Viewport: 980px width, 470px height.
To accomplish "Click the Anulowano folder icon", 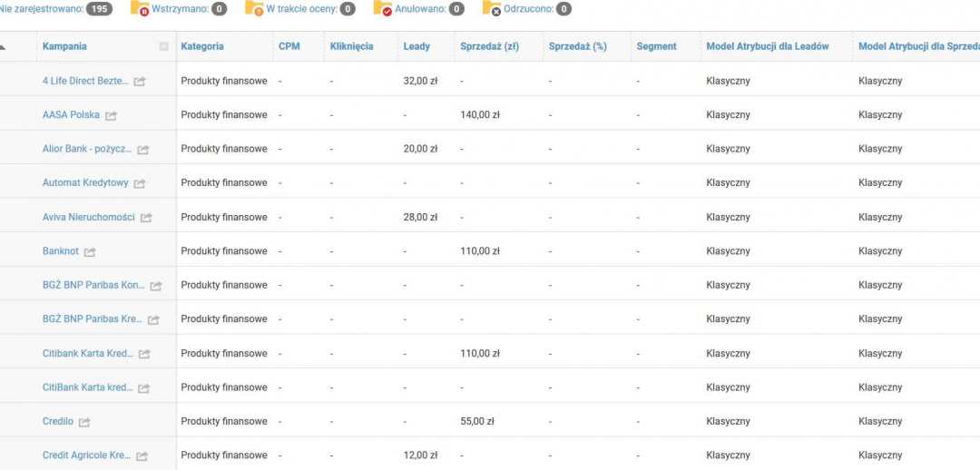I will click(383, 9).
